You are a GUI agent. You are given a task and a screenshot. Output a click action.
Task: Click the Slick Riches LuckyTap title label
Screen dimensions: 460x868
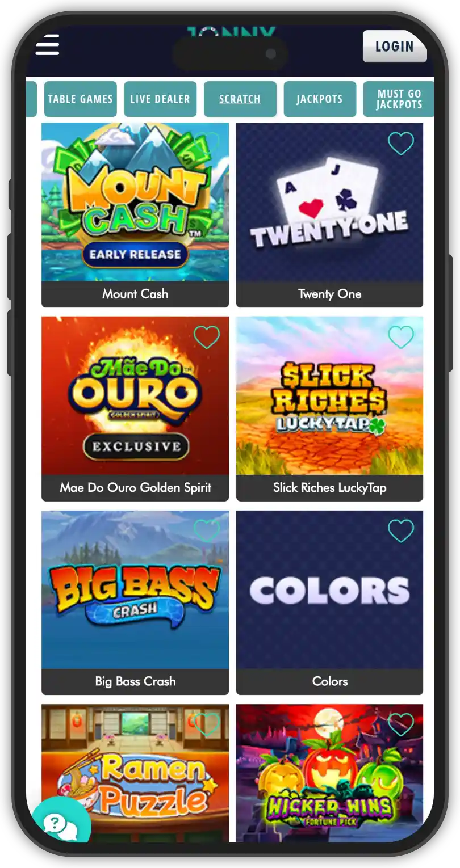point(329,488)
